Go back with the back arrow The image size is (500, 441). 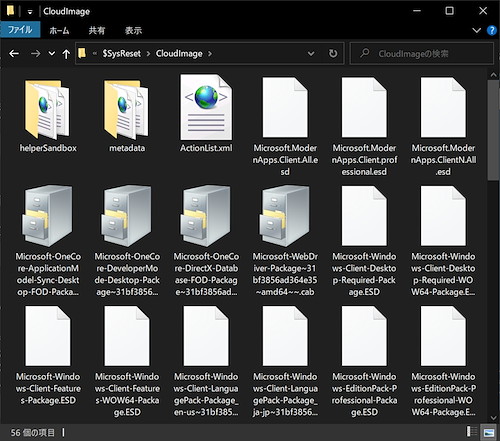pyautogui.click(x=14, y=53)
